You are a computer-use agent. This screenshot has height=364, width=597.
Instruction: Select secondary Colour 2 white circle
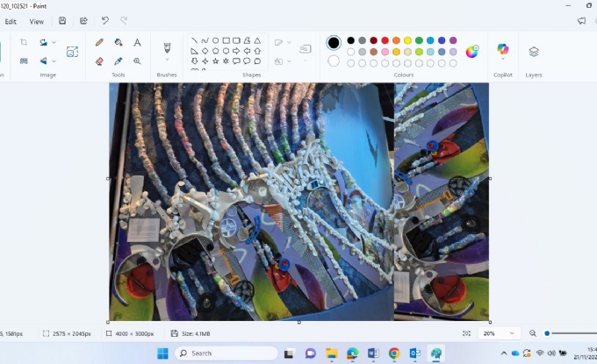click(x=334, y=61)
